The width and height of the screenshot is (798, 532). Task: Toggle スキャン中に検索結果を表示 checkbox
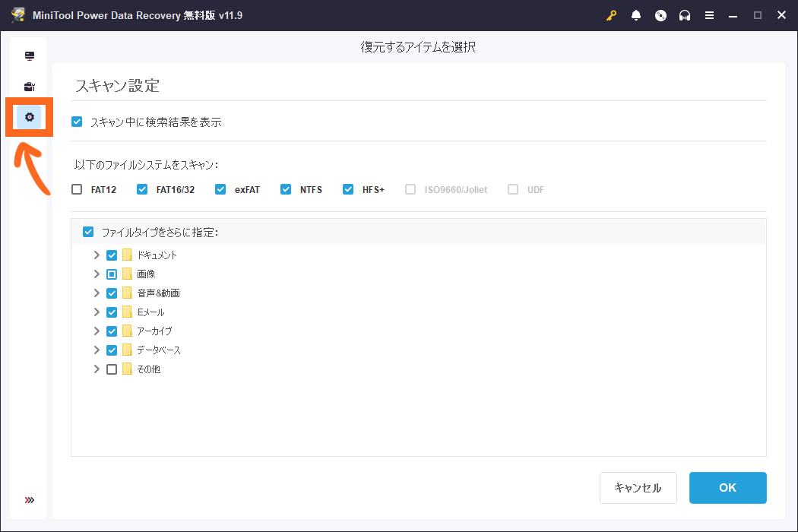pos(77,122)
